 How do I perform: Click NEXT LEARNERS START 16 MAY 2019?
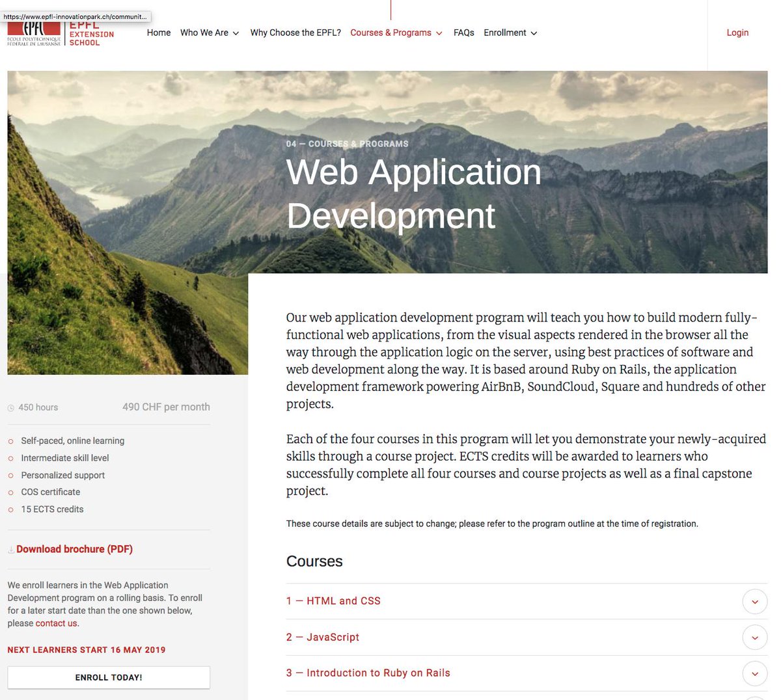point(87,650)
